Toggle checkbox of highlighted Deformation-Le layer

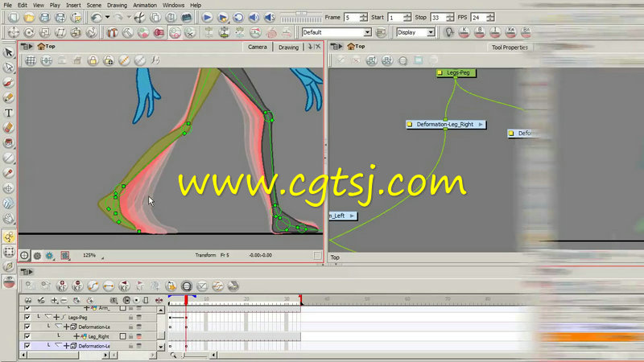[x=27, y=346]
